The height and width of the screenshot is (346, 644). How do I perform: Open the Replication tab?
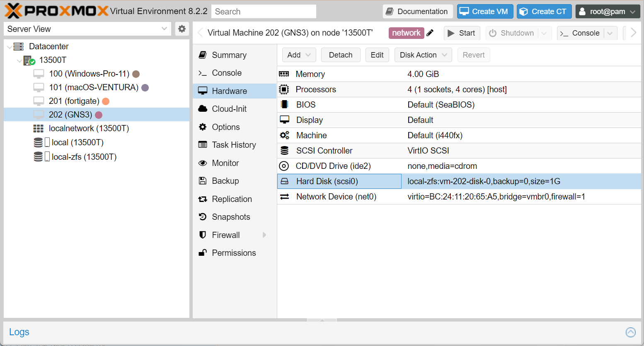click(235, 199)
